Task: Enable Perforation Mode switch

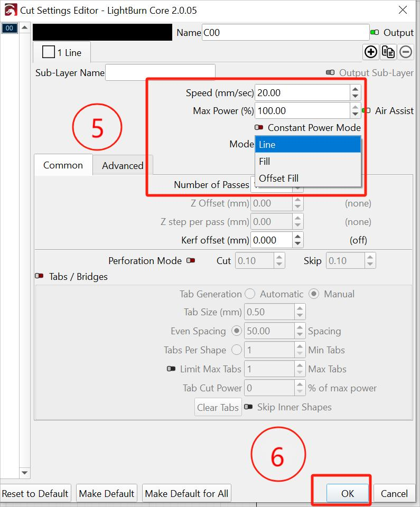Action: click(x=191, y=260)
